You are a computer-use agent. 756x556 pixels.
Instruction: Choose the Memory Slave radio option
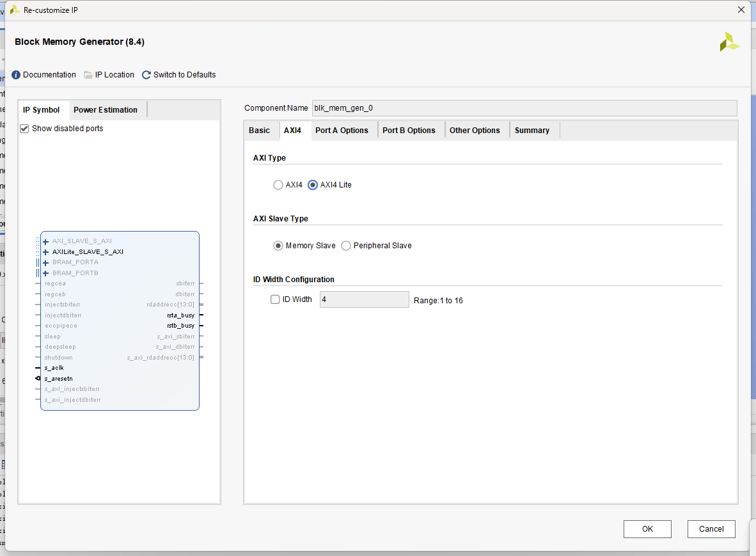(x=278, y=246)
